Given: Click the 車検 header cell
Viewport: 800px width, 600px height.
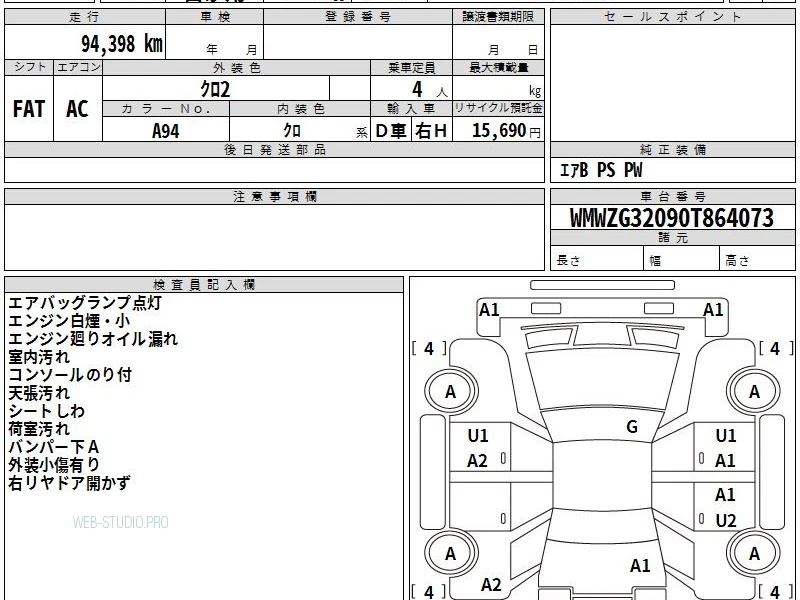Looking at the screenshot, I should (215, 17).
